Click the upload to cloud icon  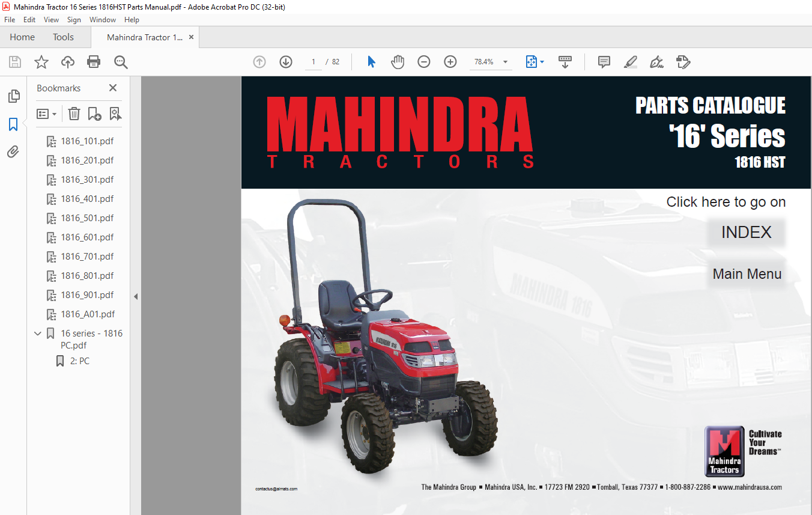point(68,62)
